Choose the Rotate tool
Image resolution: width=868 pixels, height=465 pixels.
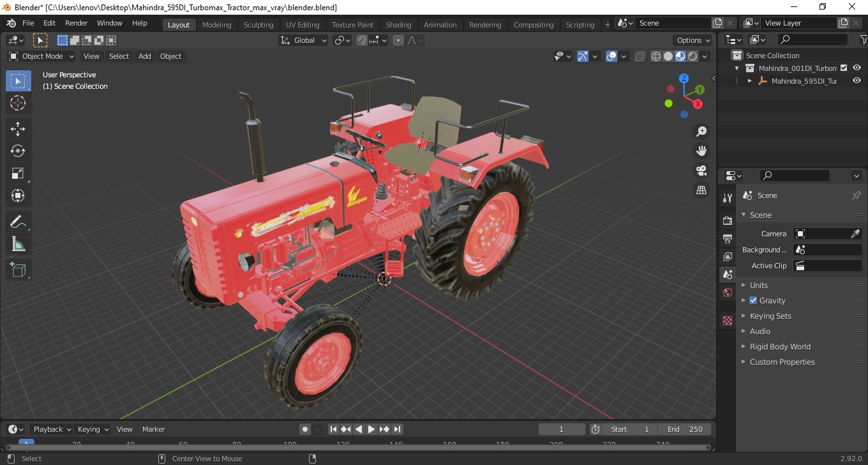(18, 151)
